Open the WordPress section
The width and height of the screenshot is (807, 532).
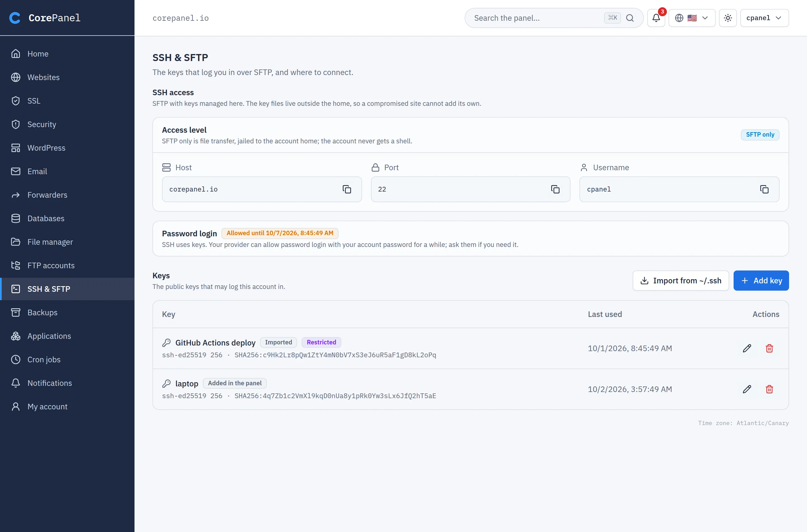pos(67,148)
